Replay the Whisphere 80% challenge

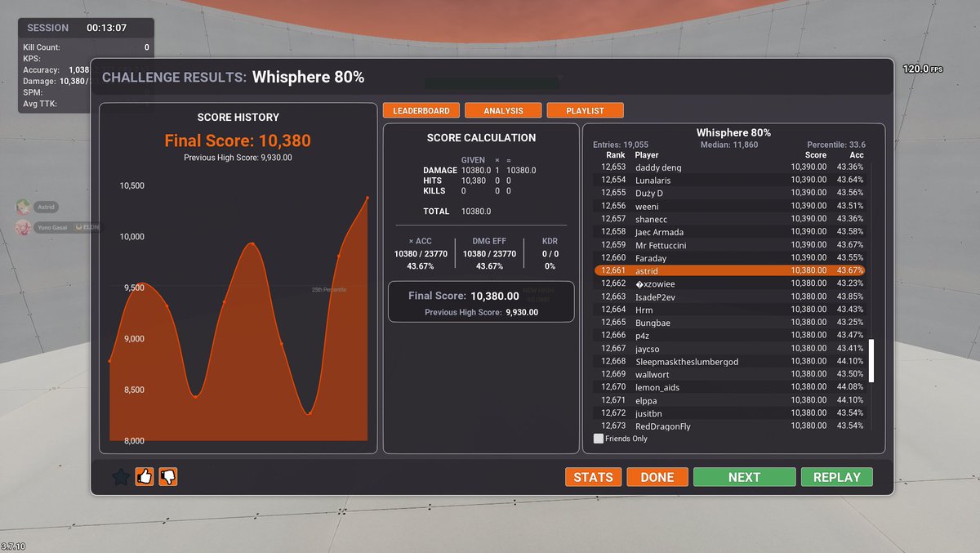837,477
